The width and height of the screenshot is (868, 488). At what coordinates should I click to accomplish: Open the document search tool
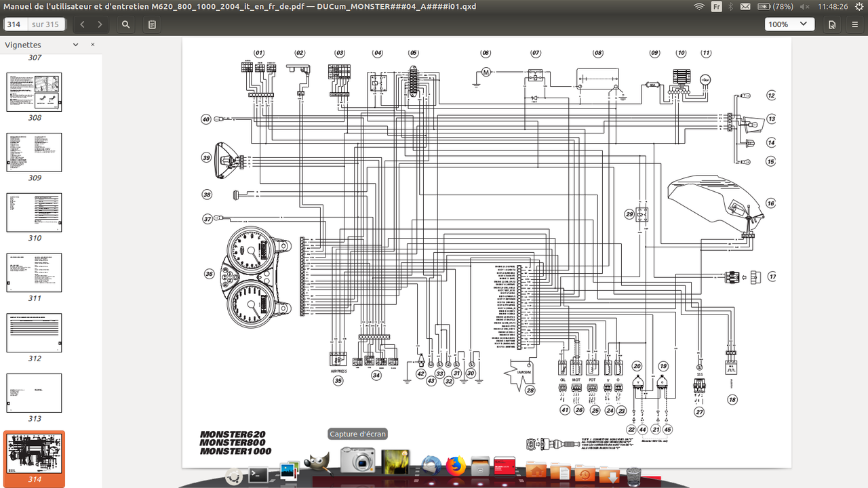[x=126, y=24]
